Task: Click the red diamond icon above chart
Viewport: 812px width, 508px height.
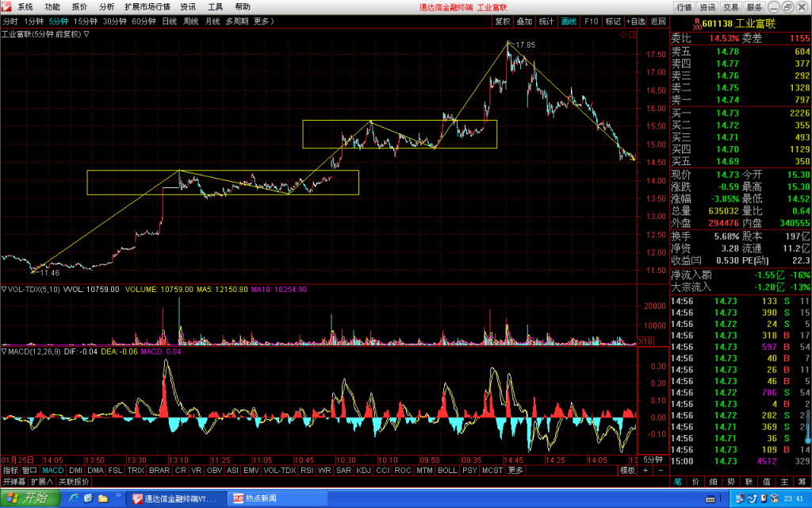Action: pyautogui.click(x=623, y=35)
